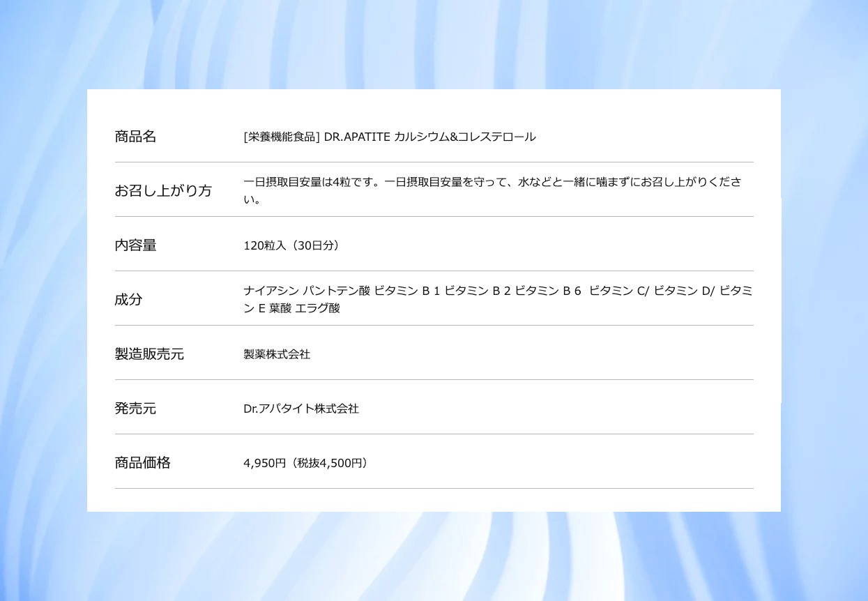Image resolution: width=868 pixels, height=601 pixels.
Task: Click the 内容量 label
Action: (x=135, y=245)
